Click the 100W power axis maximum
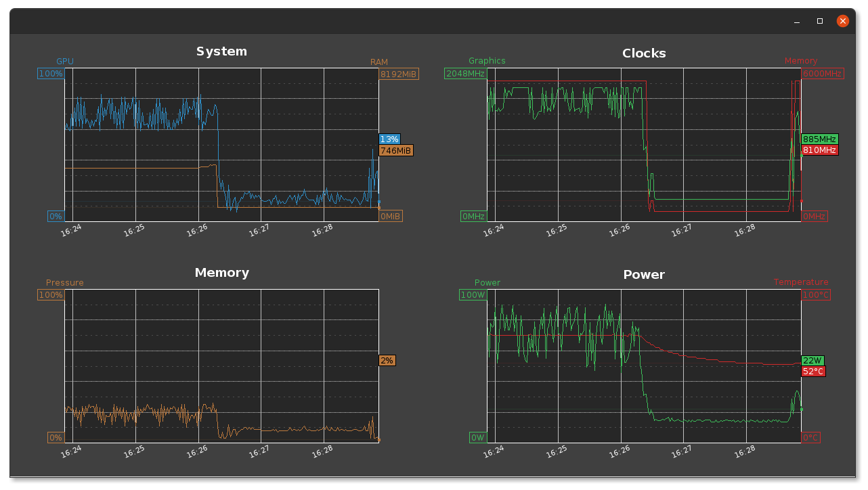Screen dimensions: 868x490 (x=473, y=295)
